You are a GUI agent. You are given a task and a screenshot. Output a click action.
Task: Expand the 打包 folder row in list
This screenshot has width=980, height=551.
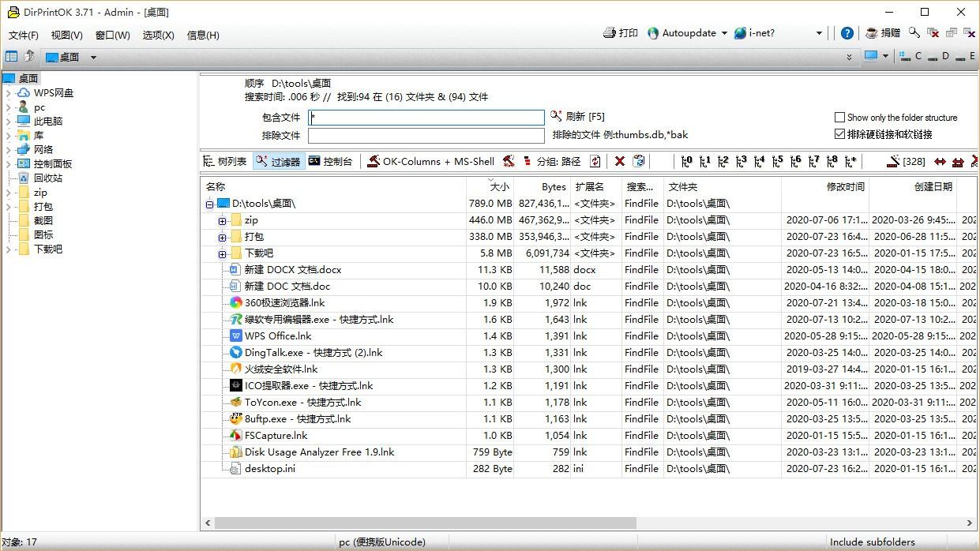[x=223, y=237]
